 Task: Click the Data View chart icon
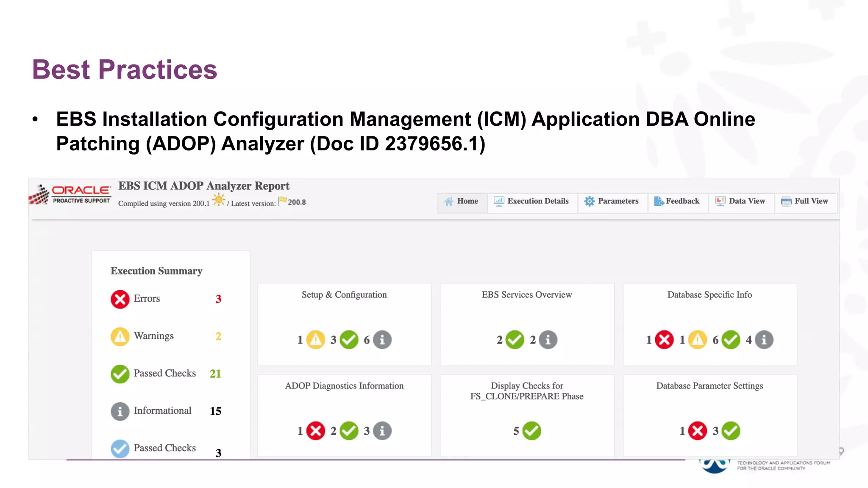(x=720, y=202)
